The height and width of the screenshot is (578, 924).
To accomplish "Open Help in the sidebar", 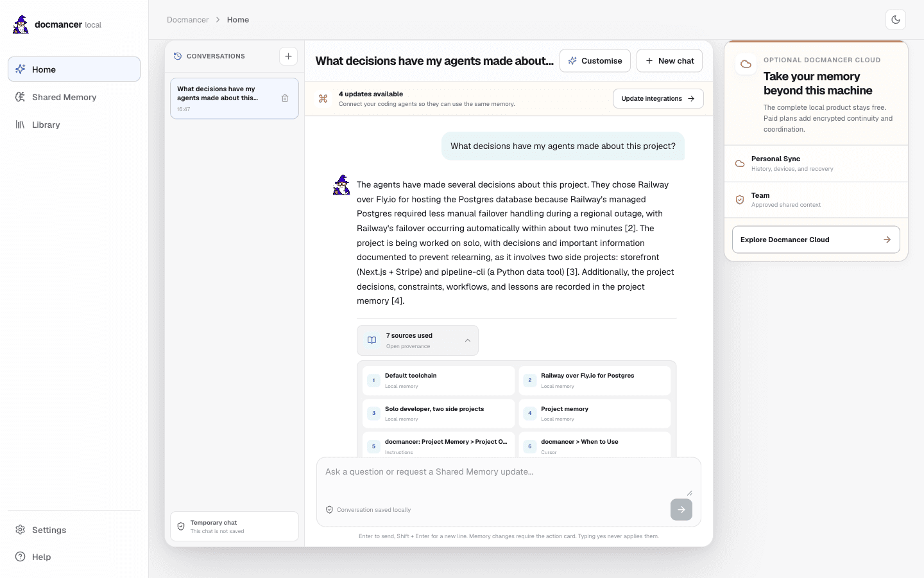I will point(74,557).
